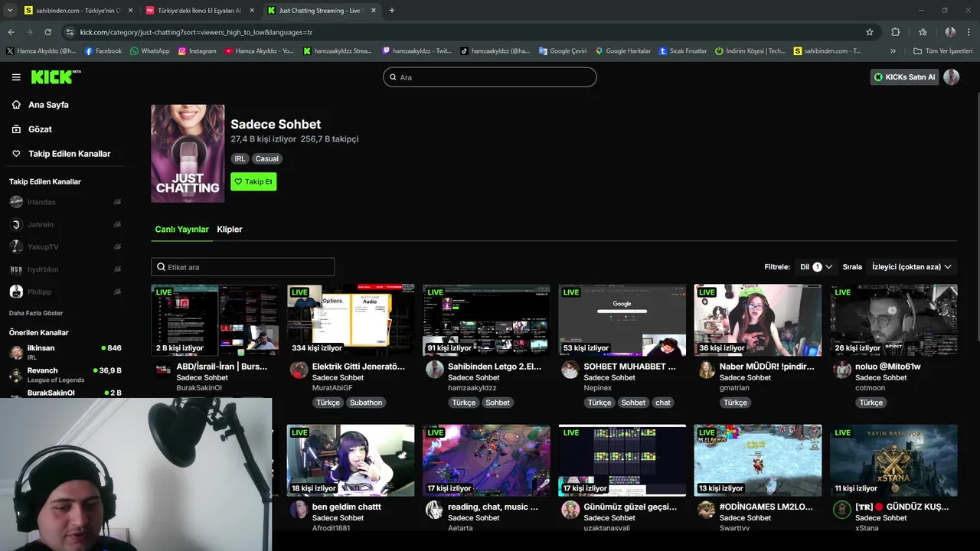Click the Ana Sayfa home icon
This screenshot has width=980, height=551.
click(x=16, y=105)
